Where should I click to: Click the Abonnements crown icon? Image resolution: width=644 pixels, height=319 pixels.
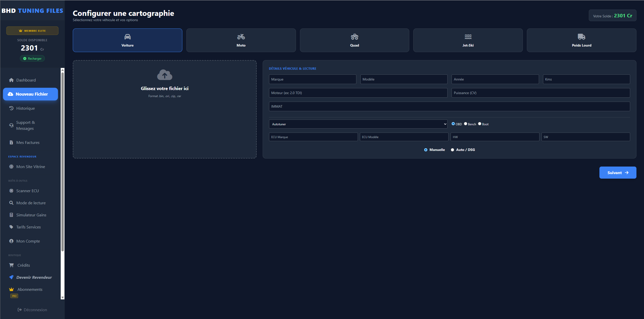[x=11, y=289]
